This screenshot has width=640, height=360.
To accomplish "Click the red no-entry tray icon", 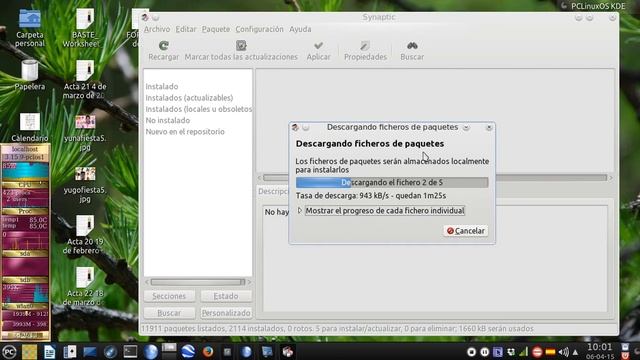I will [x=537, y=352].
